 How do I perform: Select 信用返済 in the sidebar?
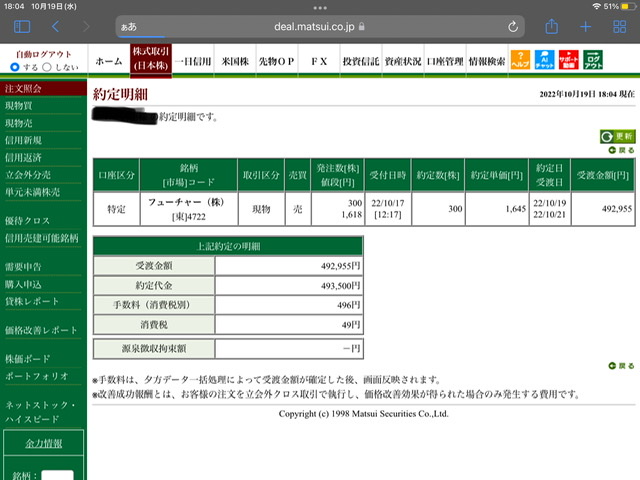23,158
